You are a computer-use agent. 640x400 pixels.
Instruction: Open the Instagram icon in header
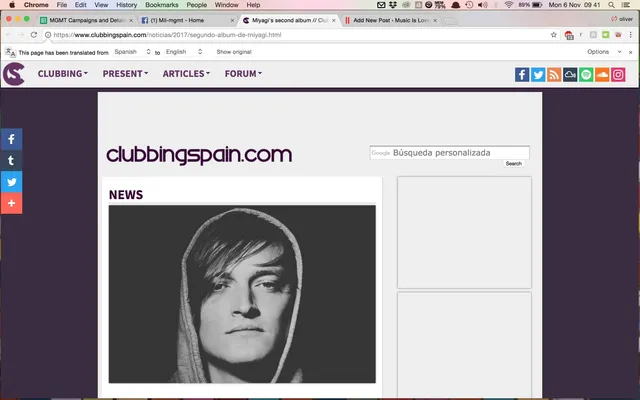618,75
